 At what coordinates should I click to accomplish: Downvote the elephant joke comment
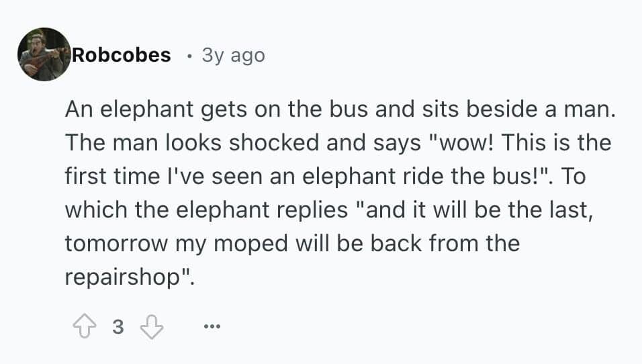tap(152, 327)
